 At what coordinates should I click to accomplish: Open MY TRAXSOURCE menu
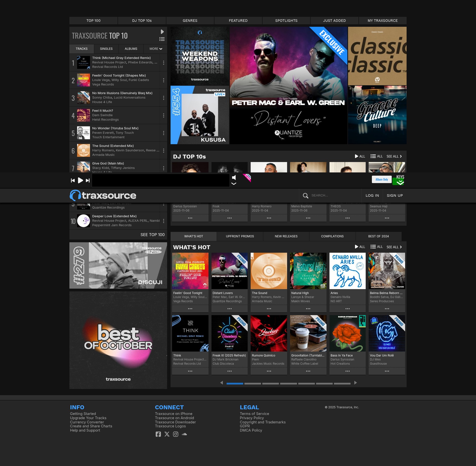(383, 21)
